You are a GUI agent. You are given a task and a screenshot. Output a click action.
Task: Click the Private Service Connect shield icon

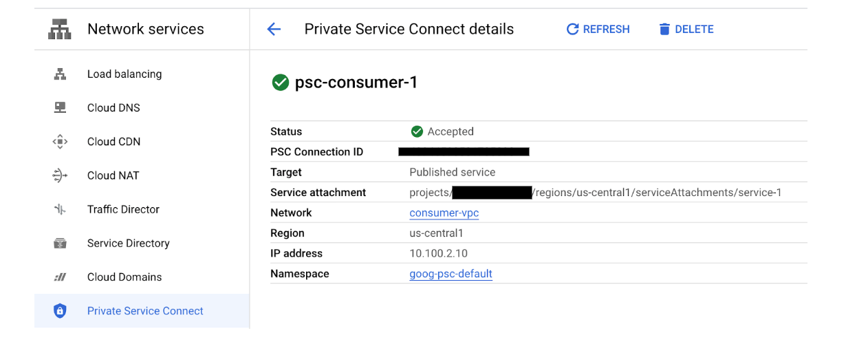[x=60, y=311]
